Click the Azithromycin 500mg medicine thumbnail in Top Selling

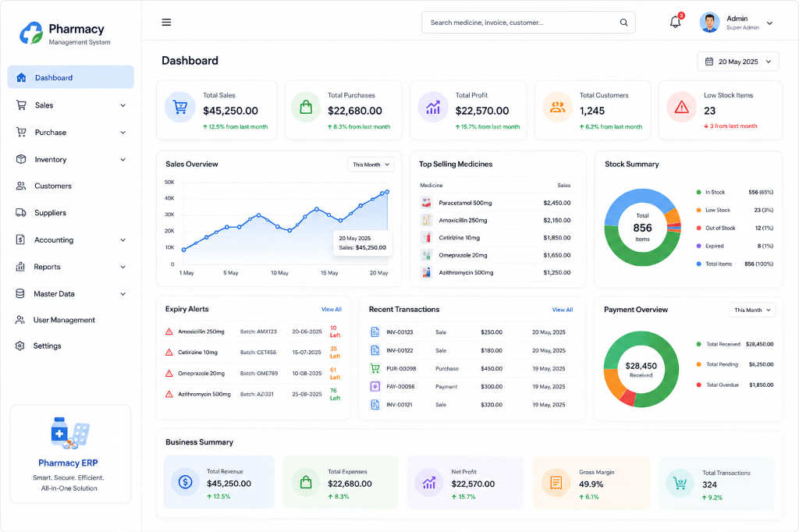tap(427, 272)
